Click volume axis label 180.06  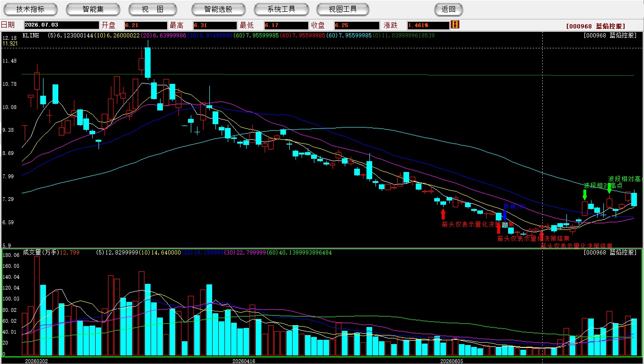[x=11, y=255]
